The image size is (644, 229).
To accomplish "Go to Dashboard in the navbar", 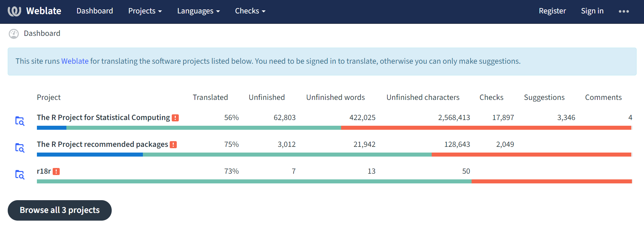I will pyautogui.click(x=95, y=11).
